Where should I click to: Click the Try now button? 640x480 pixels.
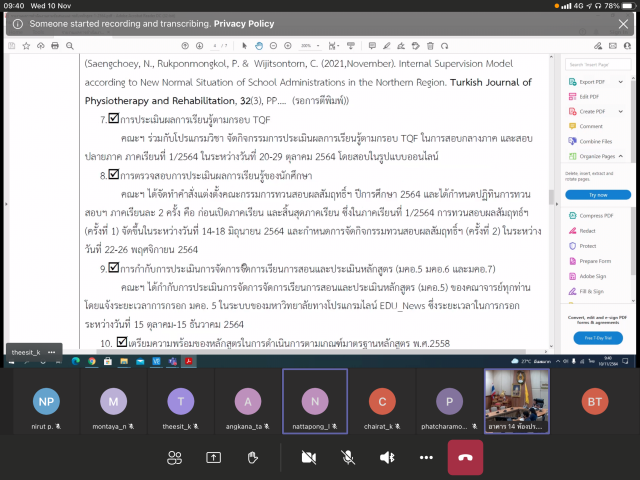[x=598, y=195]
